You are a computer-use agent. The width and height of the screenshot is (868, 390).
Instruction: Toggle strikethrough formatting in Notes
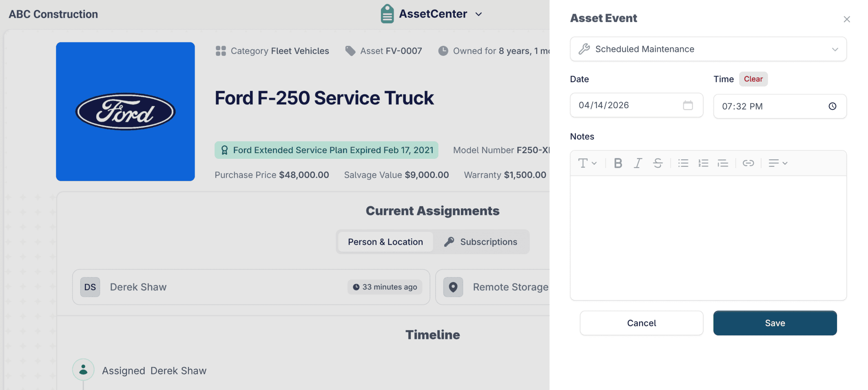click(658, 163)
